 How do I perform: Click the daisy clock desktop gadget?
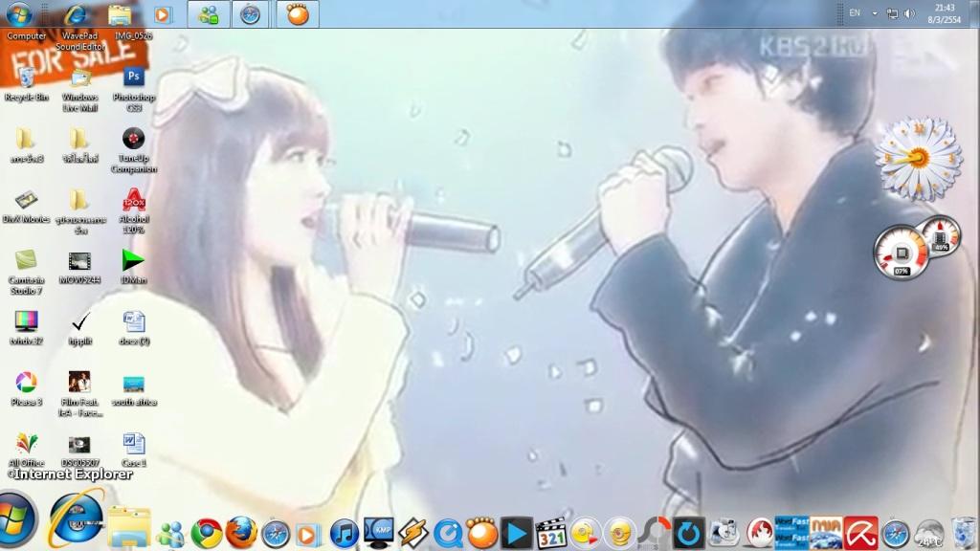[x=918, y=159]
